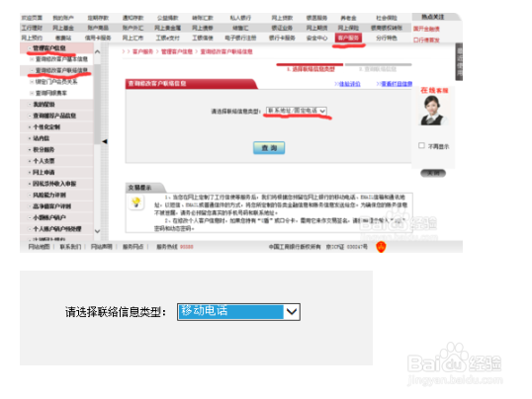Select 客户服务 in top navigation

(x=348, y=38)
